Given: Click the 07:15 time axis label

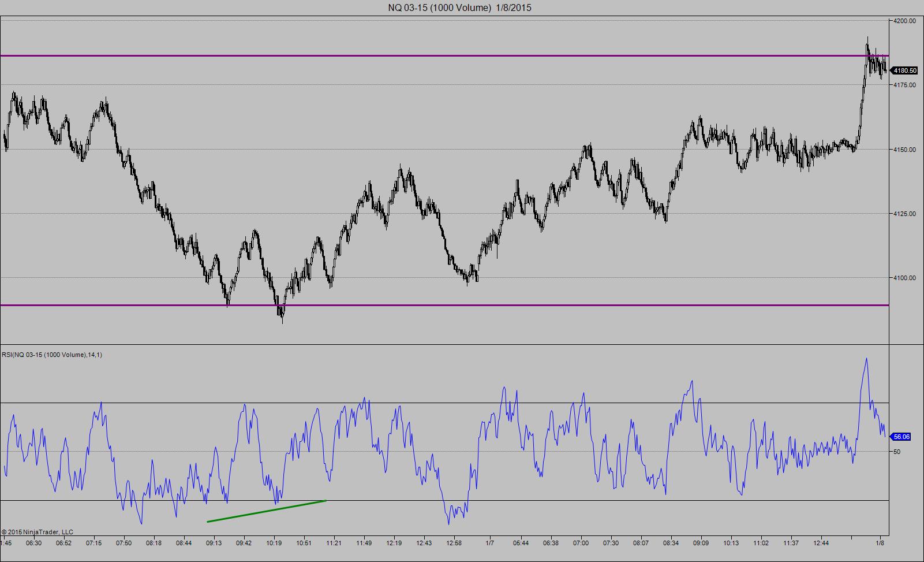Looking at the screenshot, I should [x=94, y=543].
